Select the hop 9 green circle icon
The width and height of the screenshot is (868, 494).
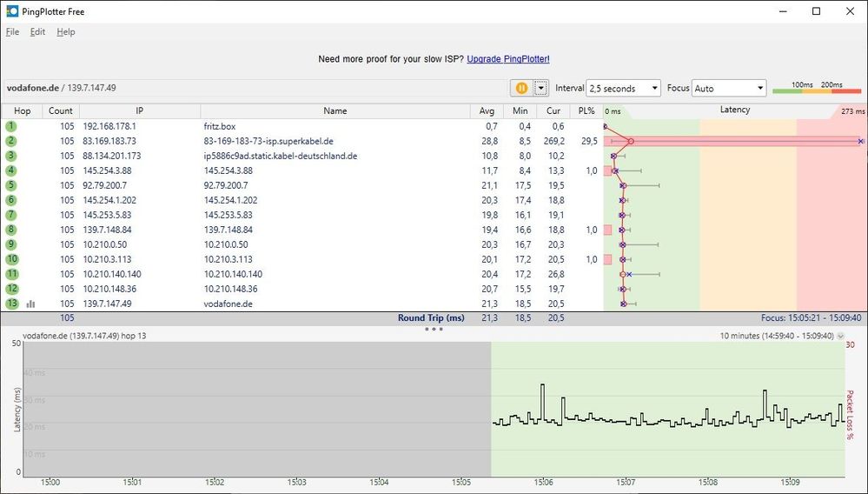tap(11, 244)
